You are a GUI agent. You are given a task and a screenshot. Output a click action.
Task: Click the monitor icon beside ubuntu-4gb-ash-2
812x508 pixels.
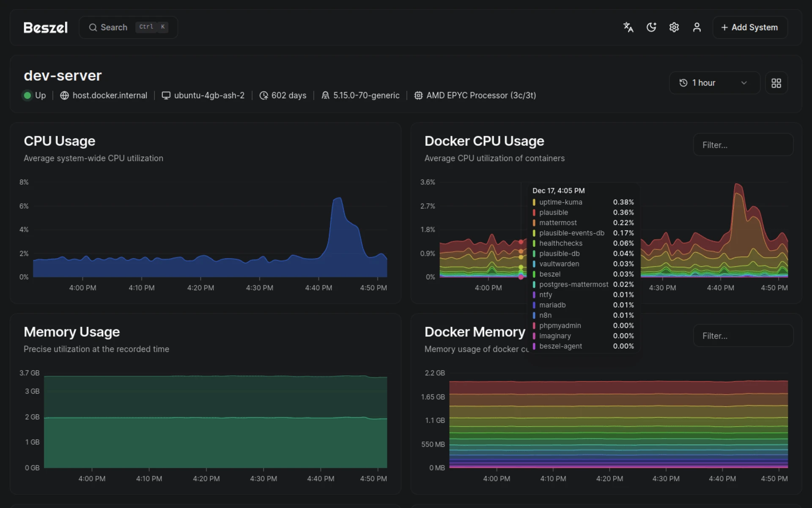tap(166, 96)
